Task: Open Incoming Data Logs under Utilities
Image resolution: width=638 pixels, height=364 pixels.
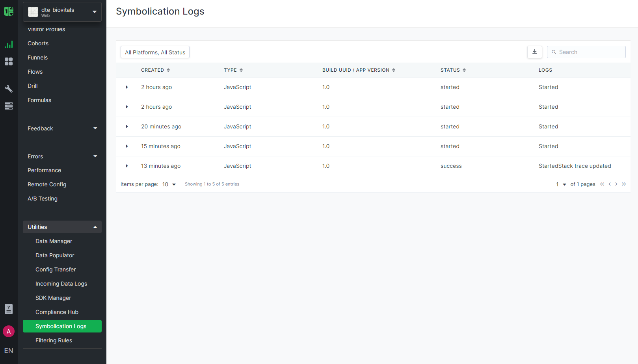Action: click(62, 284)
